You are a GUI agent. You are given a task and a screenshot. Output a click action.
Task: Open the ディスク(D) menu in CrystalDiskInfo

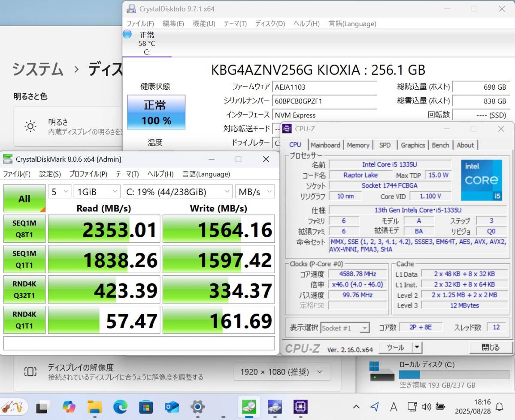click(x=270, y=24)
